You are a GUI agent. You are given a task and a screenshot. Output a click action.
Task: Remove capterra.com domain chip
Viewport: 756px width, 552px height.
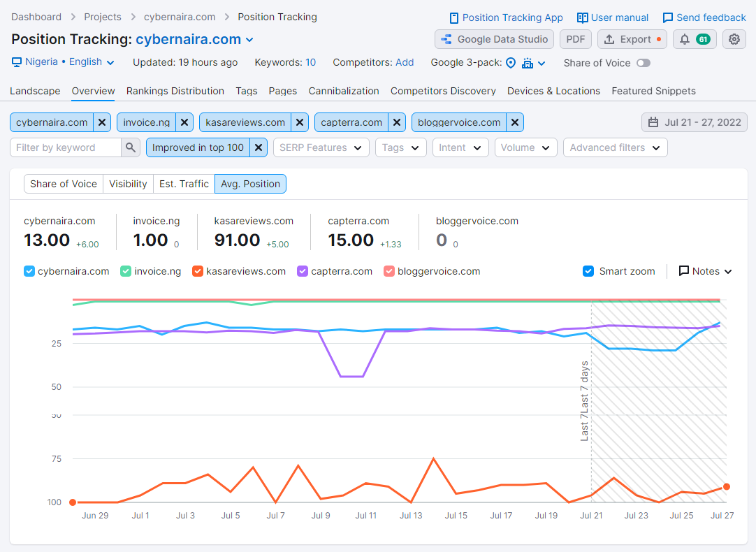396,122
